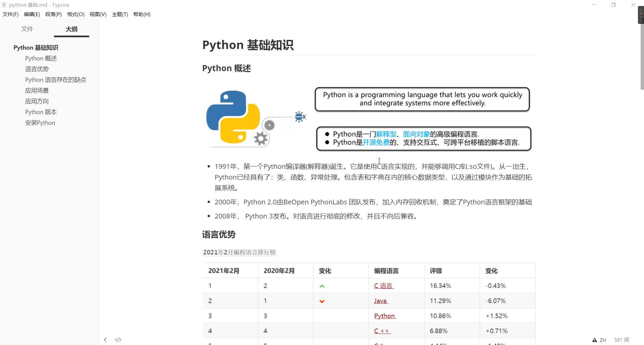
Task: Click the green up arrow in C语言 row
Action: [x=322, y=286]
